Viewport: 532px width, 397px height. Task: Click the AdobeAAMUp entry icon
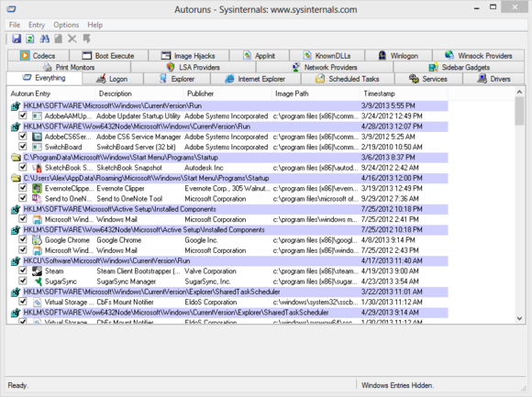(x=37, y=116)
